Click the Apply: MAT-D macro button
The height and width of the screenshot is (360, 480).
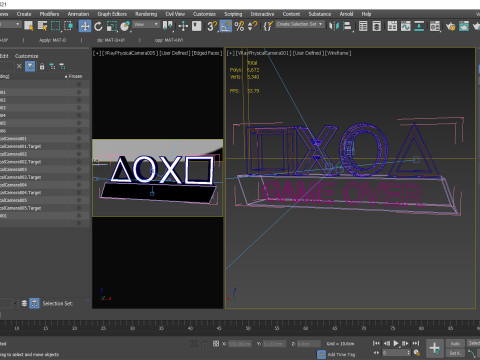point(52,40)
